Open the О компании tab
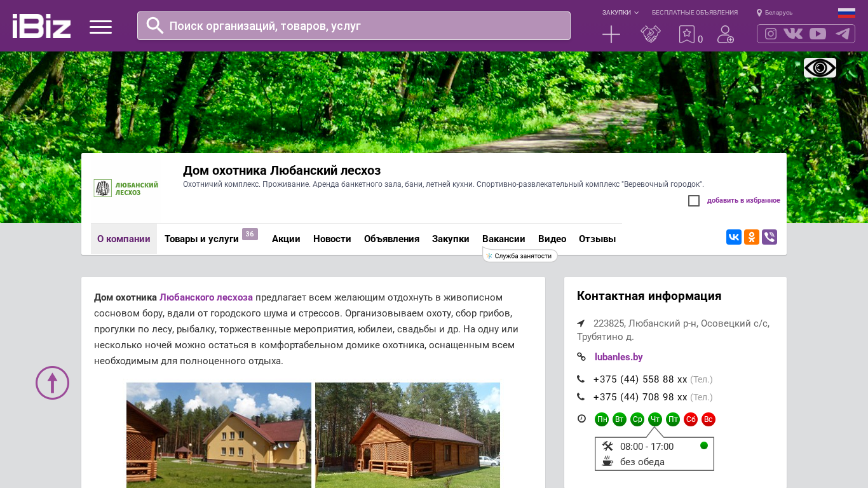This screenshot has height=488, width=868. [x=124, y=239]
